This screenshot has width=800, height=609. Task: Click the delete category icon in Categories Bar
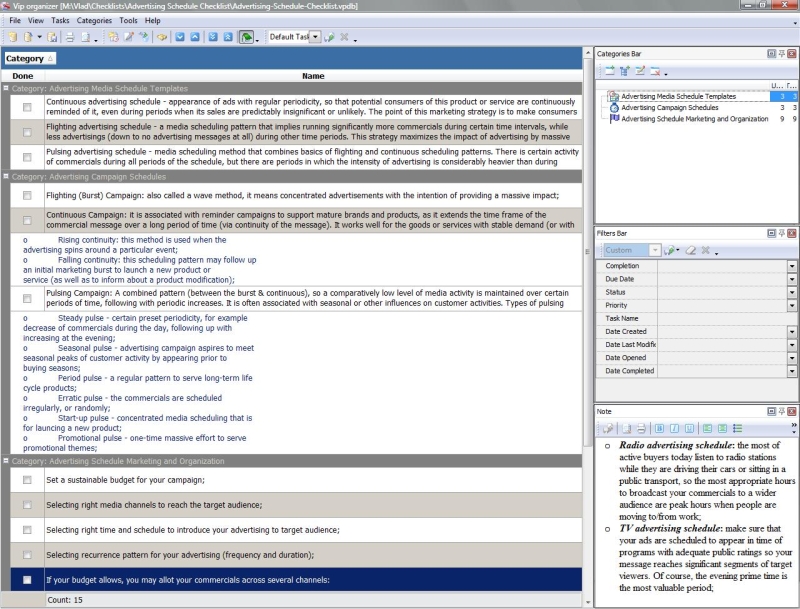(654, 71)
